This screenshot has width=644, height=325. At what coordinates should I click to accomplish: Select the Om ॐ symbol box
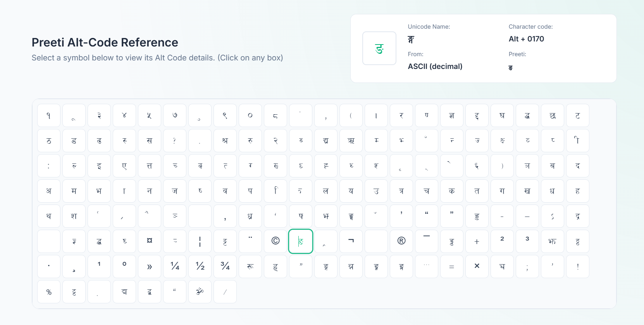[200, 292]
